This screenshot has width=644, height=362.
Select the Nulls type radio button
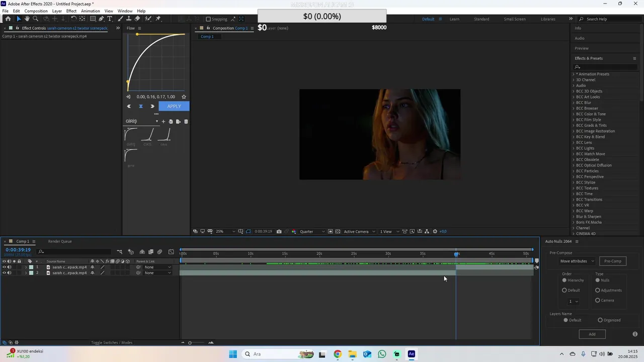(x=598, y=280)
